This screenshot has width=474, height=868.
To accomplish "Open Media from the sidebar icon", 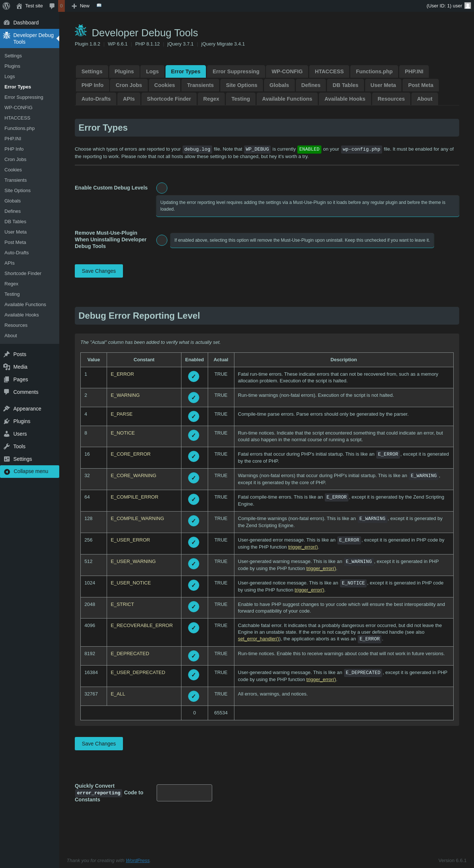I will [7, 367].
